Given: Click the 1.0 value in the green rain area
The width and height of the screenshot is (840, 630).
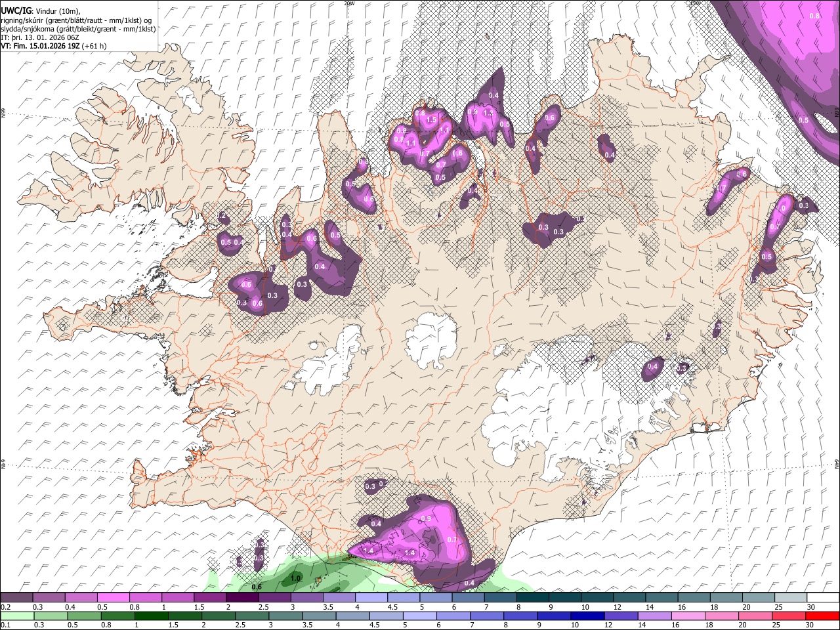Looking at the screenshot, I should click(x=295, y=578).
